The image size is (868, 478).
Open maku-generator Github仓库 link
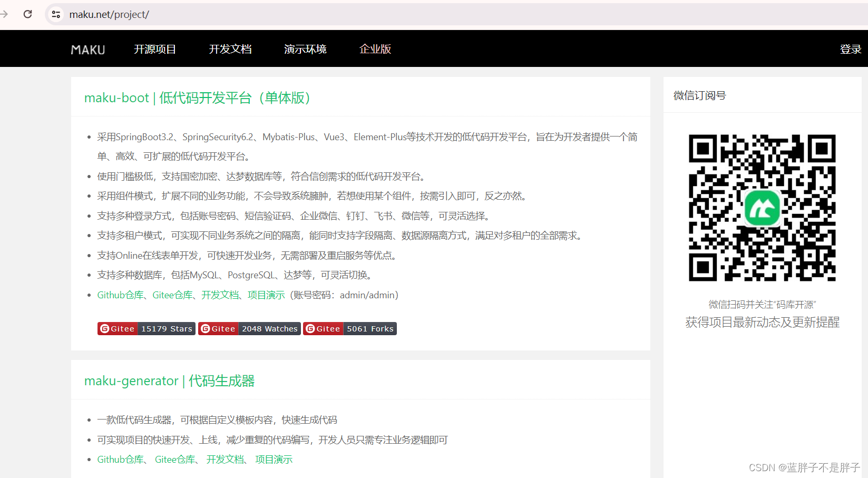coord(120,460)
